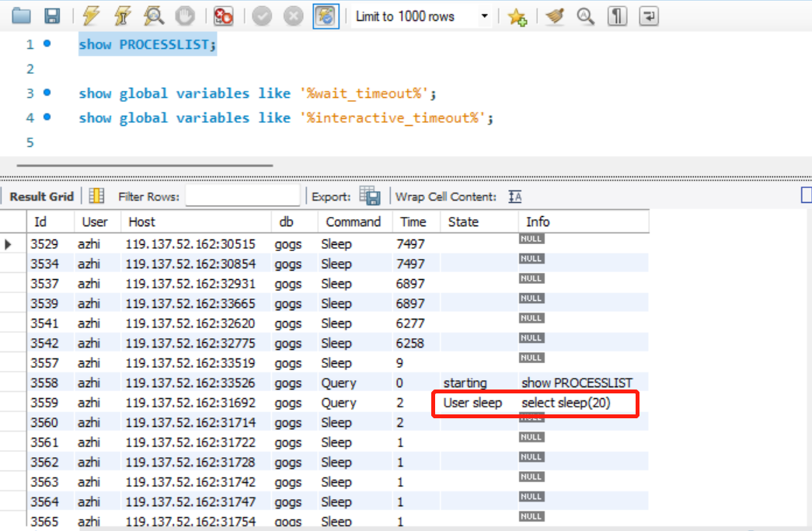Select Time cell 6277
The height and width of the screenshot is (531, 812).
pos(416,323)
